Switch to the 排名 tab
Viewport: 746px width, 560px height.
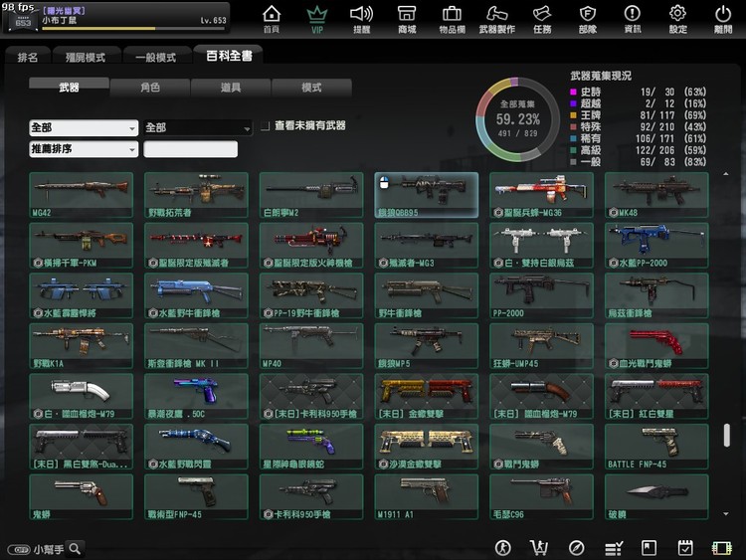[x=28, y=57]
